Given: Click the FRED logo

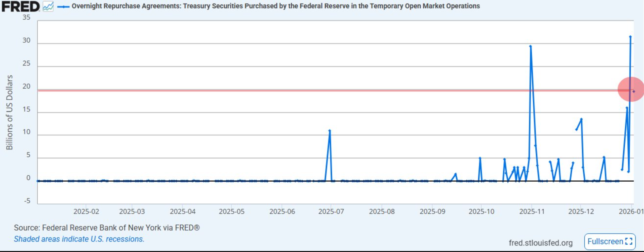Looking at the screenshot, I should pos(21,7).
